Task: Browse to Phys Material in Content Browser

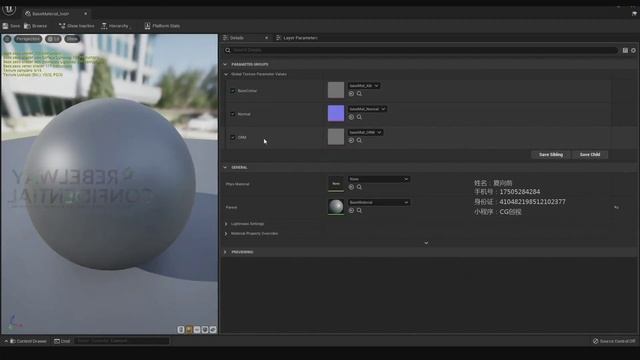Action: [359, 187]
